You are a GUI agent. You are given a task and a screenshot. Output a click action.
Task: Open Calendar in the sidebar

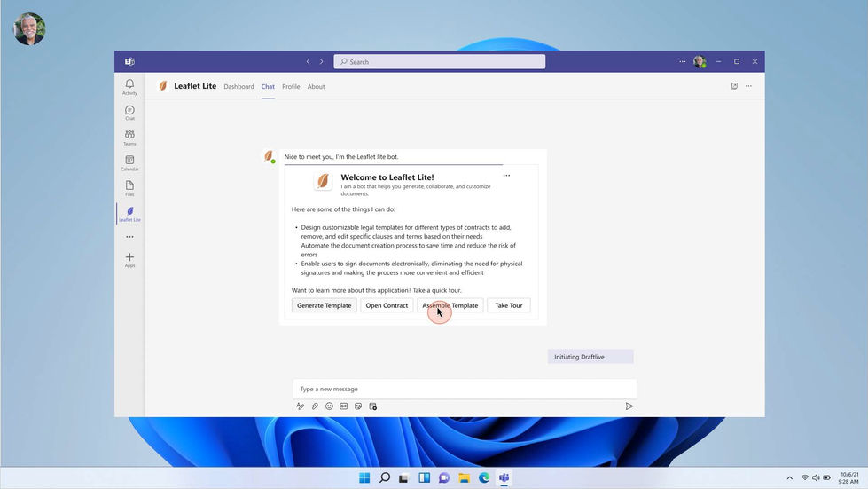coord(129,163)
